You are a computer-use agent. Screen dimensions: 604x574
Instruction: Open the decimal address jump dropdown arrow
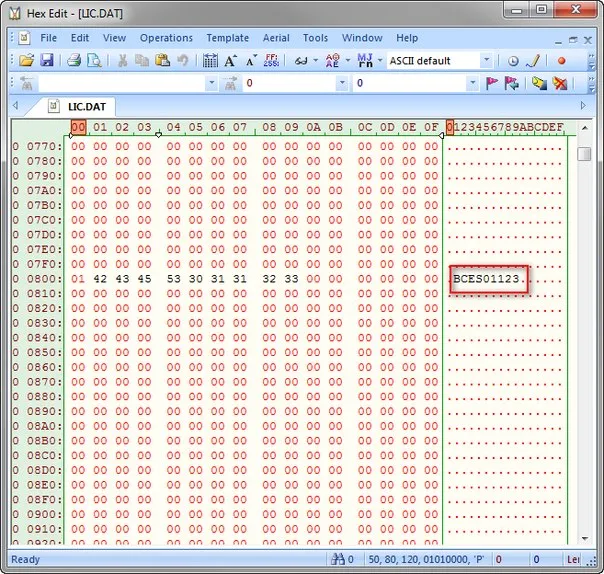click(472, 83)
